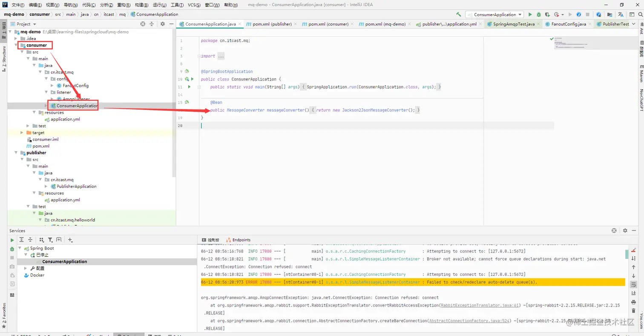
Task: Start debugging with the bug icon
Action: 539,14
